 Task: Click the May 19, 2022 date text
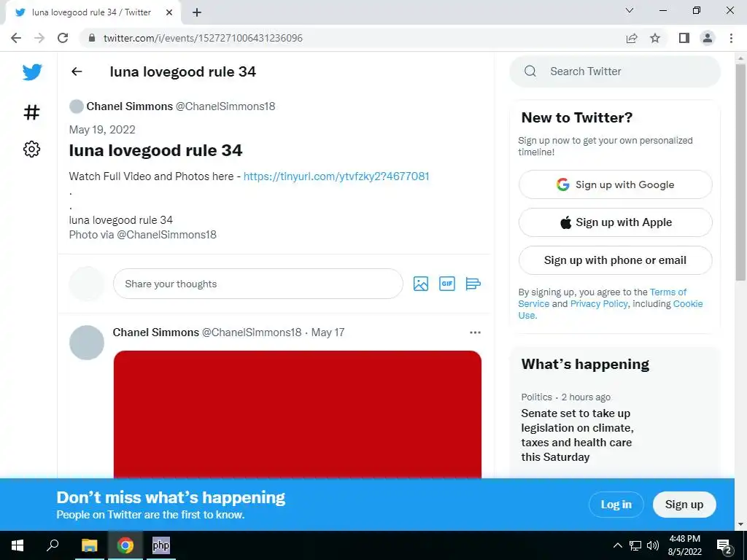tap(102, 130)
